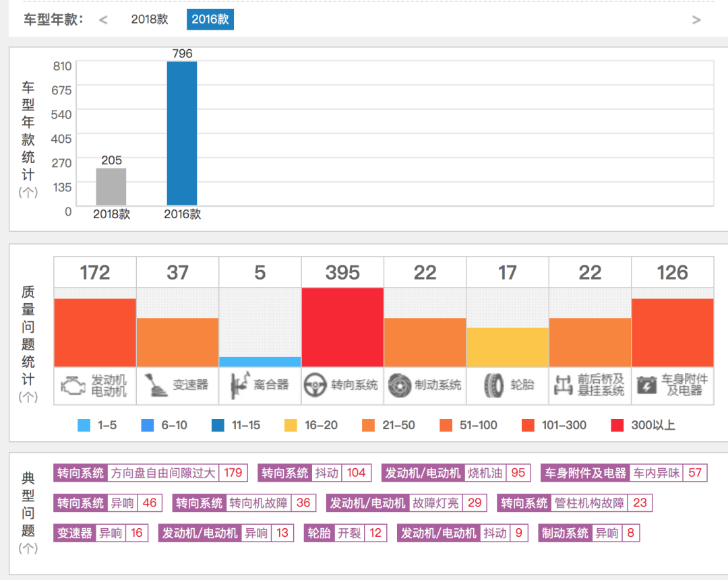
Task: Go to next model years with right arrow
Action: coord(696,20)
